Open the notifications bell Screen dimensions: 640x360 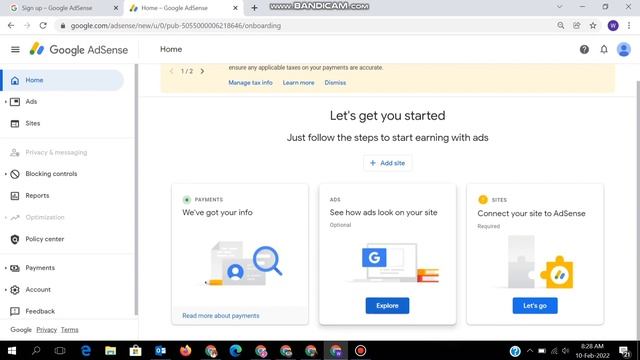(604, 49)
